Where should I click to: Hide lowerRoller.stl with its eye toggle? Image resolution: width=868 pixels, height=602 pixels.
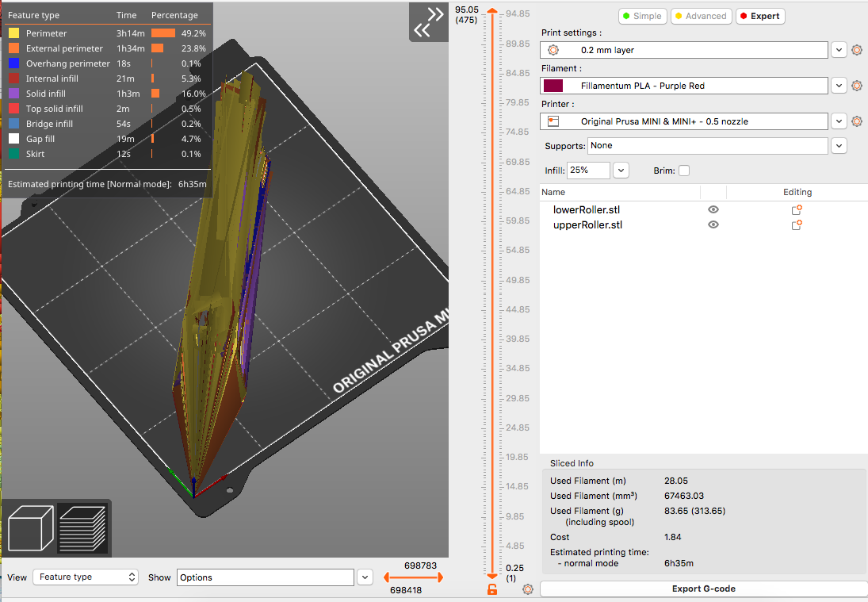coord(713,209)
